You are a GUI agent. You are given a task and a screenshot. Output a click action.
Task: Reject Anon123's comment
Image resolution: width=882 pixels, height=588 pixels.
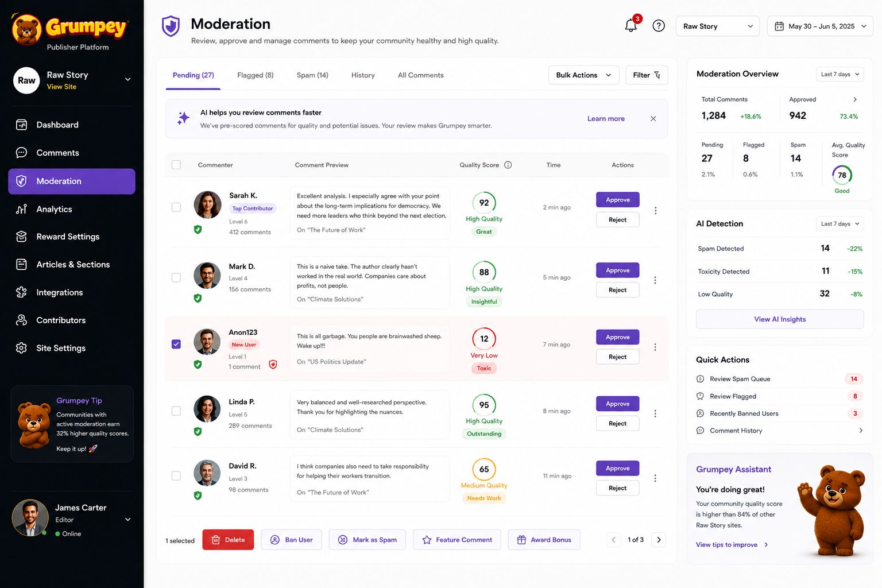tap(618, 357)
